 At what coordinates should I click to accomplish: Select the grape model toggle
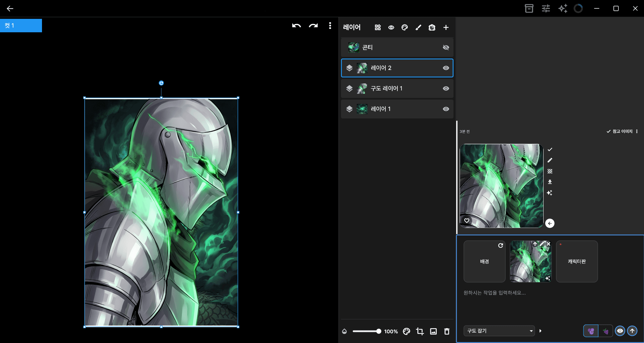coord(606,331)
